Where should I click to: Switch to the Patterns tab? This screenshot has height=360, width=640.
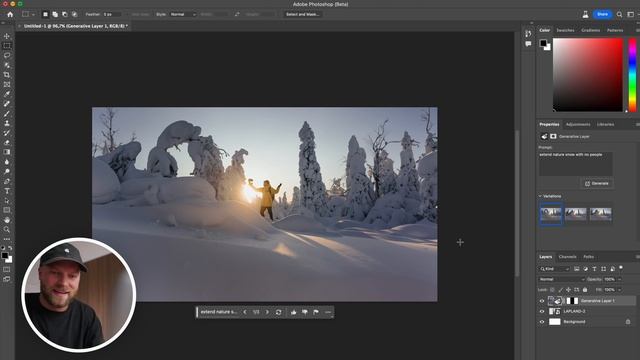(615, 30)
